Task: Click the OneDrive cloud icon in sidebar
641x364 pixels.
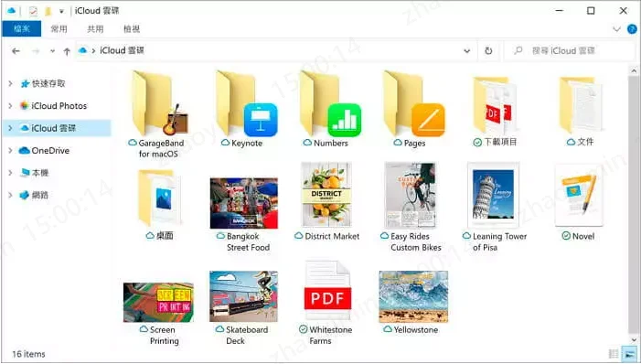Action: 25,151
